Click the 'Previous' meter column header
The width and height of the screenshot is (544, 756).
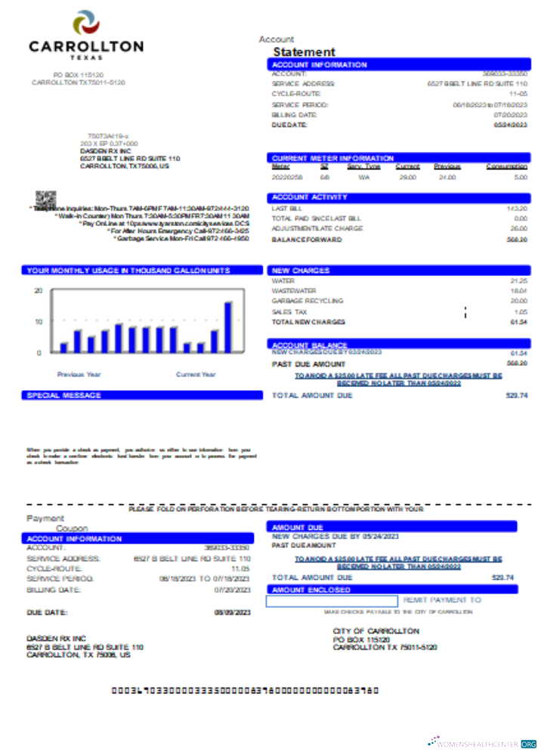[x=447, y=166]
